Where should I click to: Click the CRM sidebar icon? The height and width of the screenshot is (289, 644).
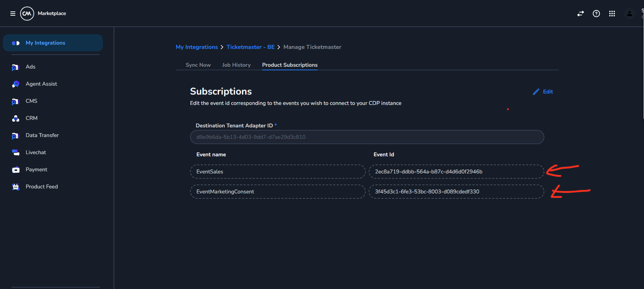pos(15,118)
